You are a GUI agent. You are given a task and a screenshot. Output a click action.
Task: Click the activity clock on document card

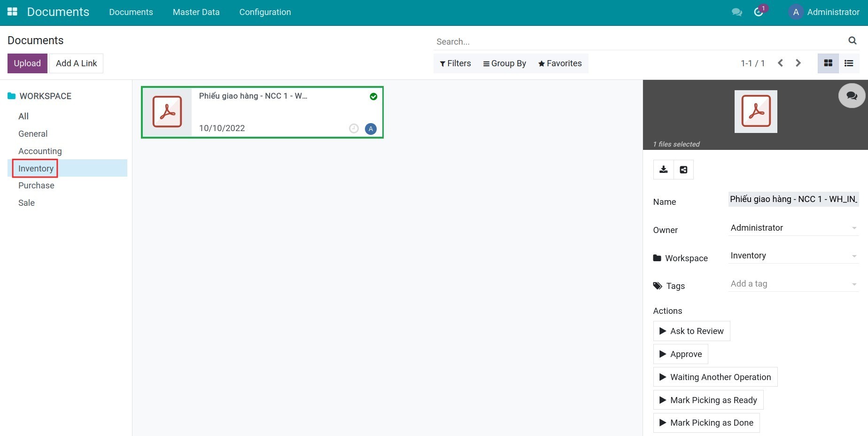(x=354, y=128)
